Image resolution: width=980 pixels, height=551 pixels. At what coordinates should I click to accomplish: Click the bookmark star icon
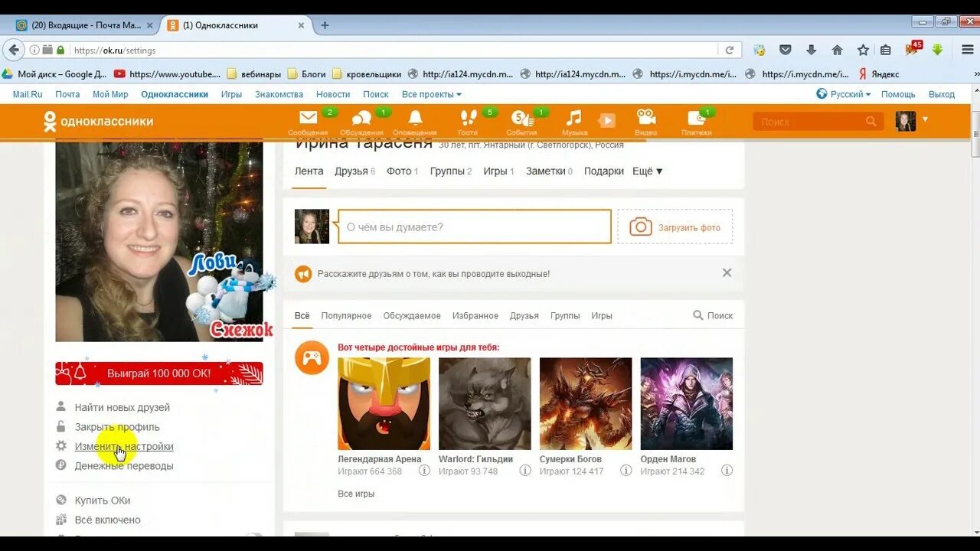click(x=863, y=50)
